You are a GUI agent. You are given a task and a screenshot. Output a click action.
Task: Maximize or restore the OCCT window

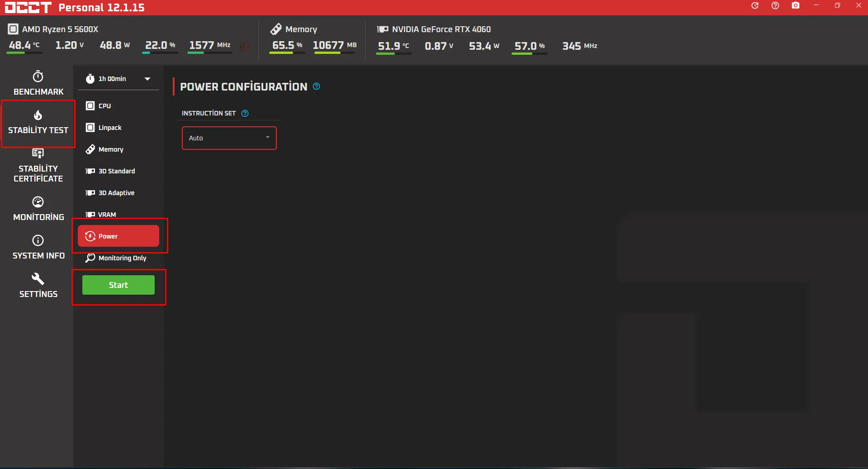[x=837, y=6]
